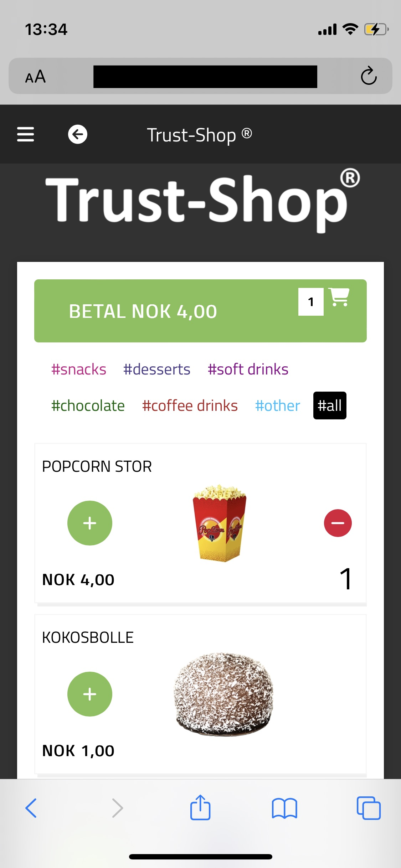Select the #all category filter
Image resolution: width=401 pixels, height=868 pixels.
tap(330, 406)
